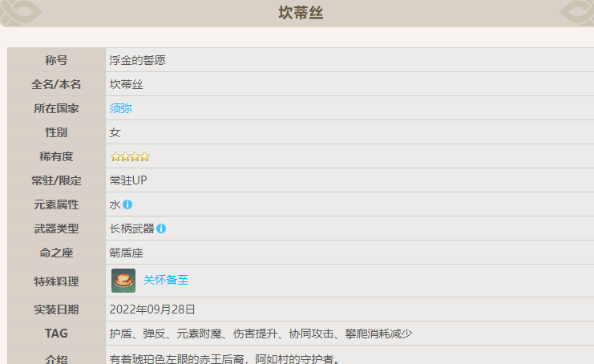Screen dimensions: 594x364
Task: Click the TAG row label
Action: click(x=56, y=333)
